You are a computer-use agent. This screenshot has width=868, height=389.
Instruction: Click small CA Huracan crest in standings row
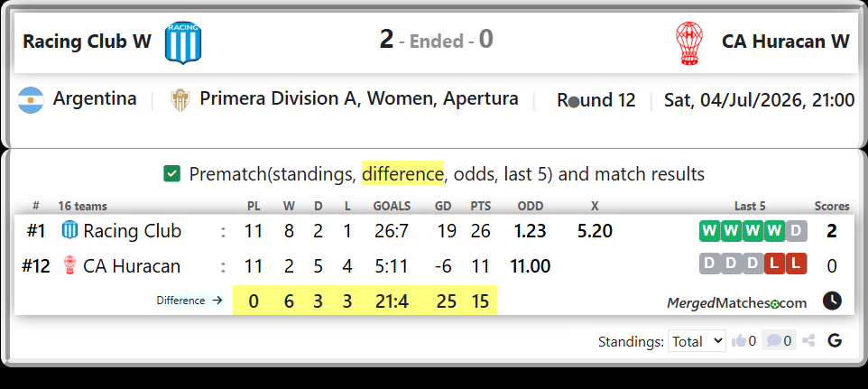(69, 266)
